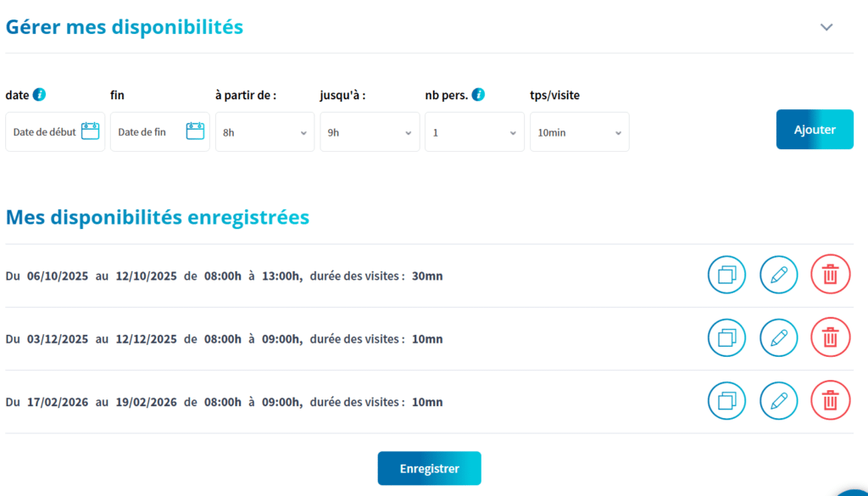Open the 'à partir de' start hour dropdown
The image size is (868, 496).
pyautogui.click(x=264, y=132)
